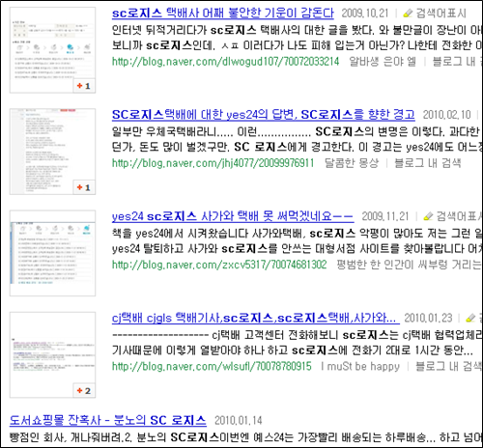Open thumbnail of the 2009.10.21 result
The height and width of the screenshot is (448, 483).
(x=52, y=50)
